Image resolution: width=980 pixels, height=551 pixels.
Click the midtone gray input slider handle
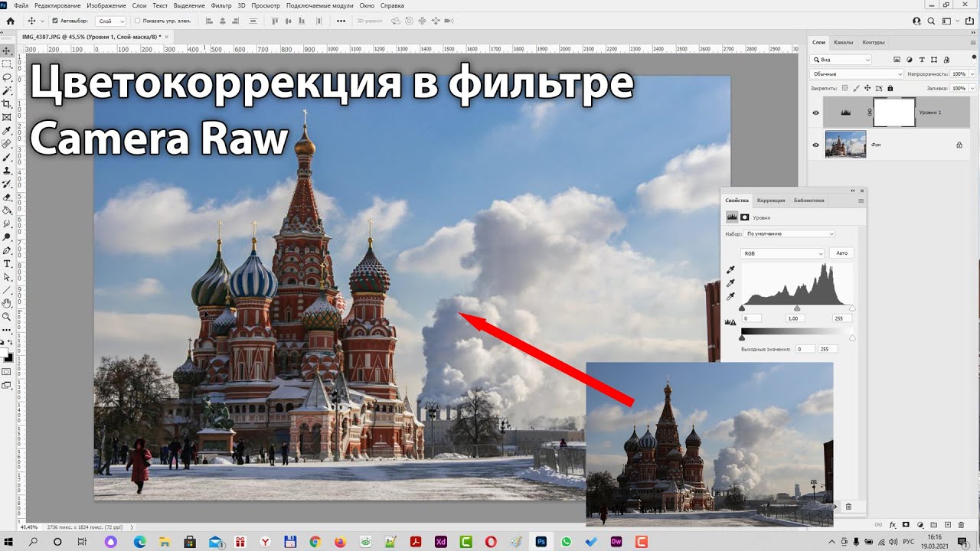tap(797, 308)
